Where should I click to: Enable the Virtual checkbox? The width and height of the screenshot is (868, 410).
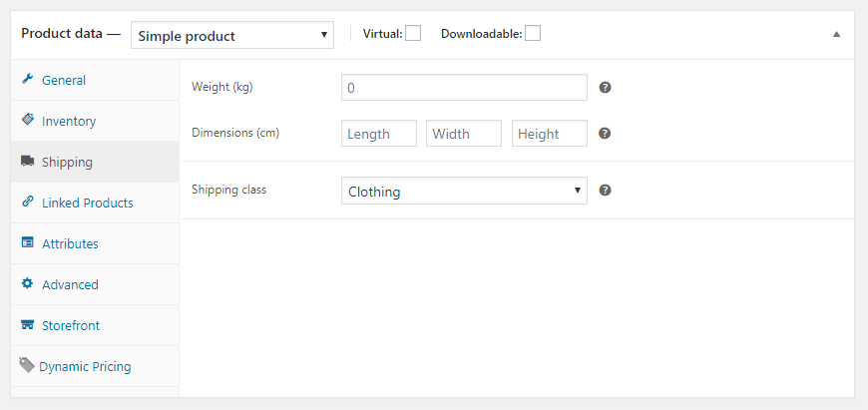click(413, 34)
